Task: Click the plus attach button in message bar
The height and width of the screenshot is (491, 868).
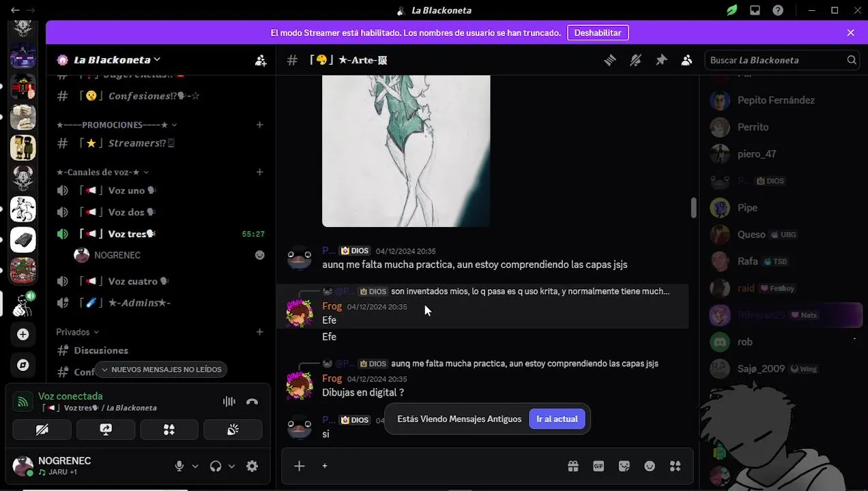Action: click(x=299, y=466)
